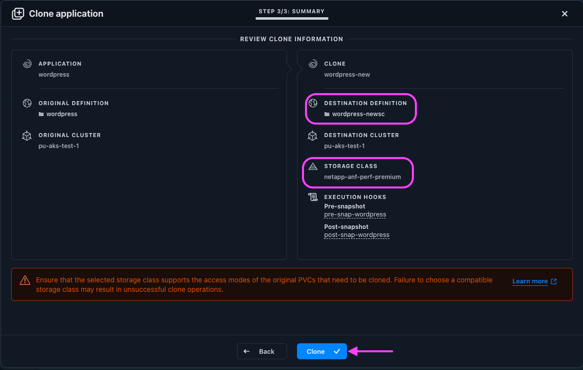Click the Execution Hooks script icon

pos(313,197)
